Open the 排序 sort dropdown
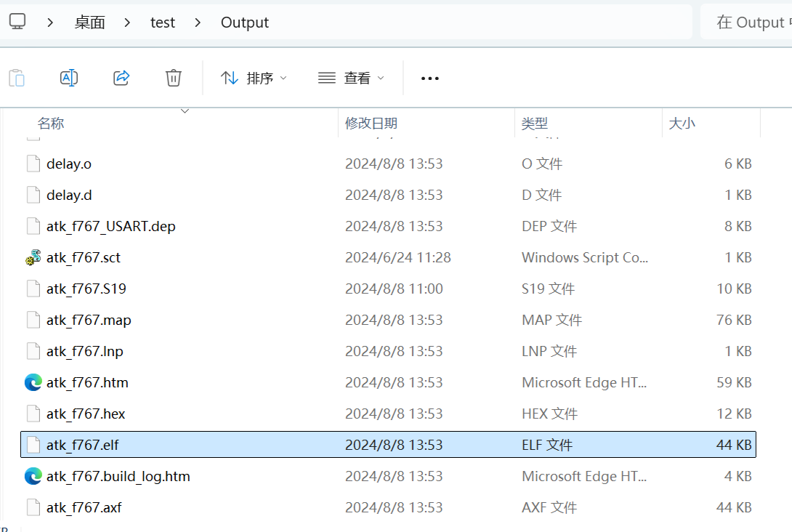 click(x=254, y=78)
